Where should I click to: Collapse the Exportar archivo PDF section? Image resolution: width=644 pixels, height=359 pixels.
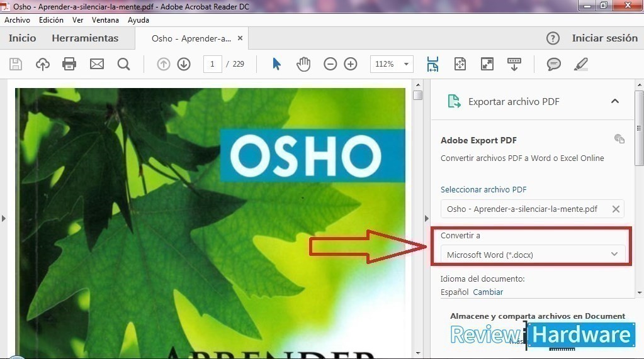[615, 101]
